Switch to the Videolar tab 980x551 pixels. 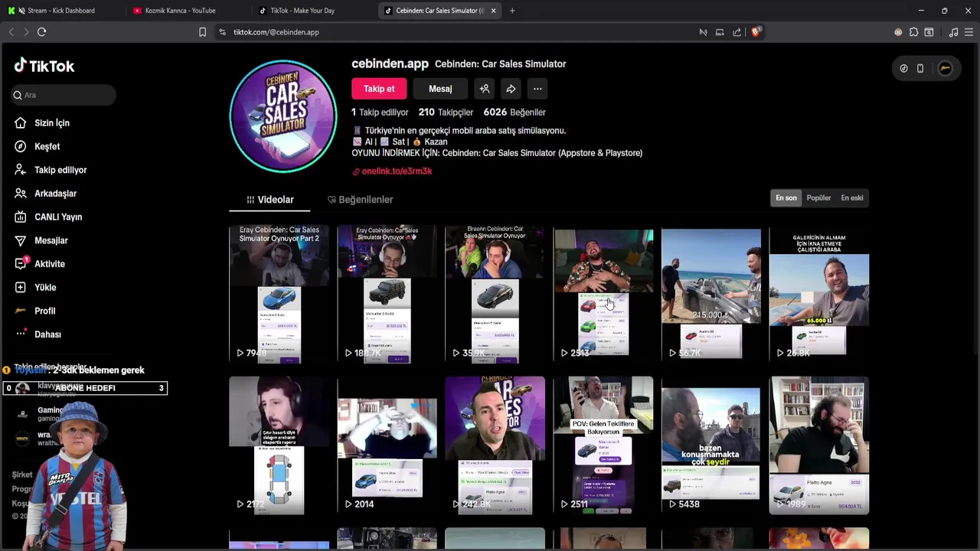[x=269, y=200]
